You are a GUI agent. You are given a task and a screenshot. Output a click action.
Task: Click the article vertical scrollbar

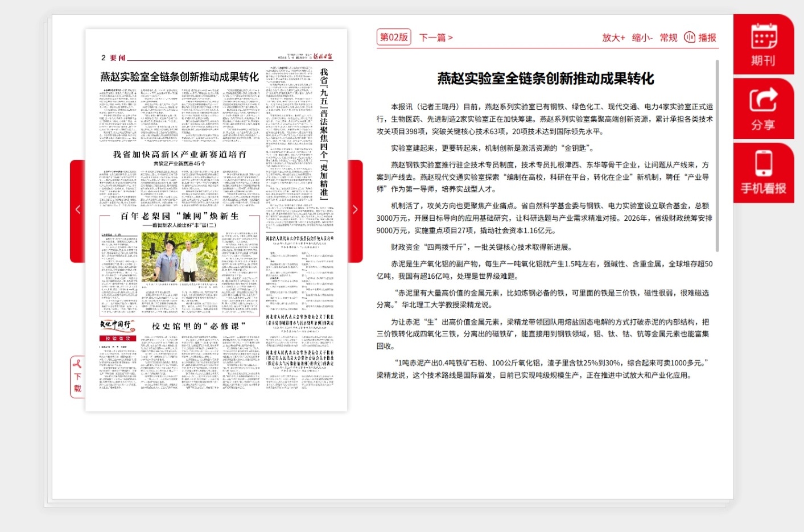717,155
